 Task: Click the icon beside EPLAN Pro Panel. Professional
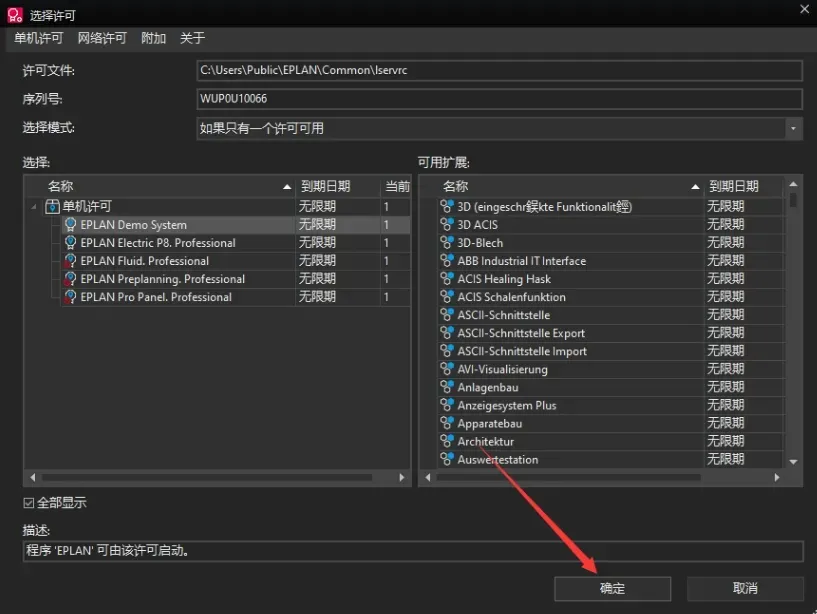point(70,297)
